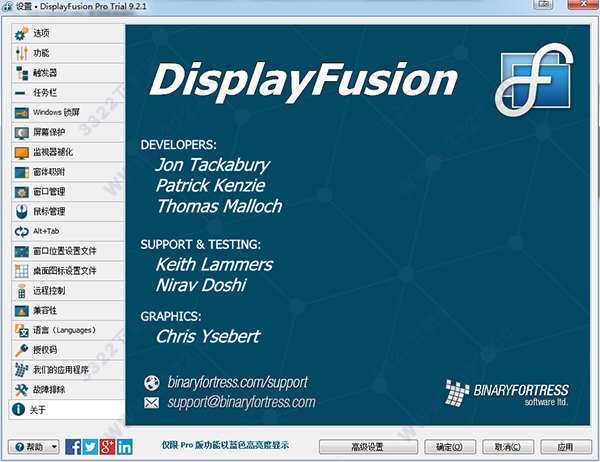Go to the 故障排除 tab
Viewport: 600px width, 462px height.
pos(68,390)
